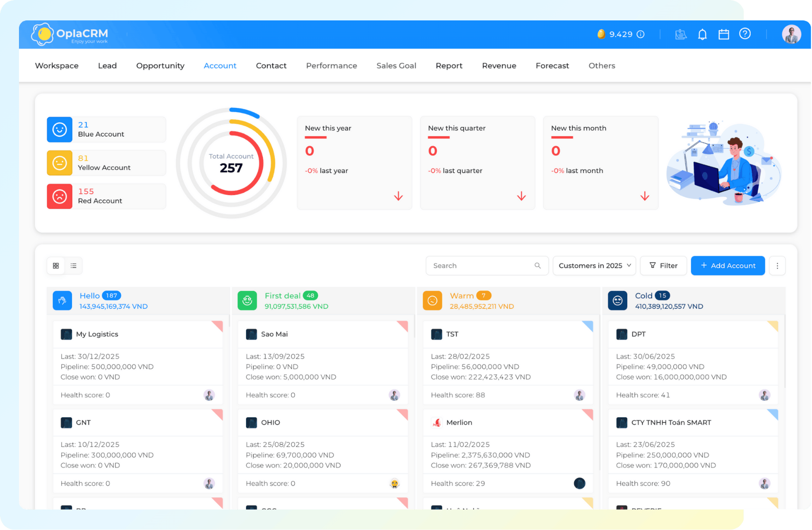Open the Contact tab
Viewport: 812px width, 530px height.
click(271, 66)
